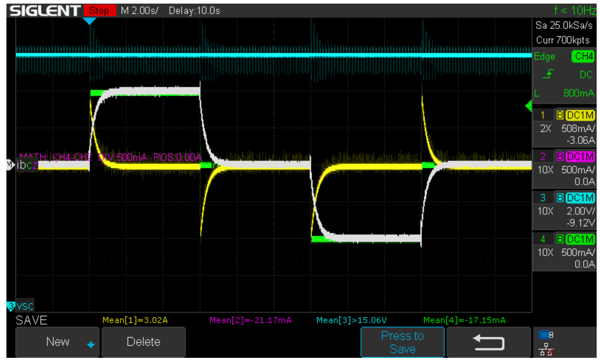Click the Mean[3]>15.06V measurement
The image size is (600, 364).
tap(351, 320)
